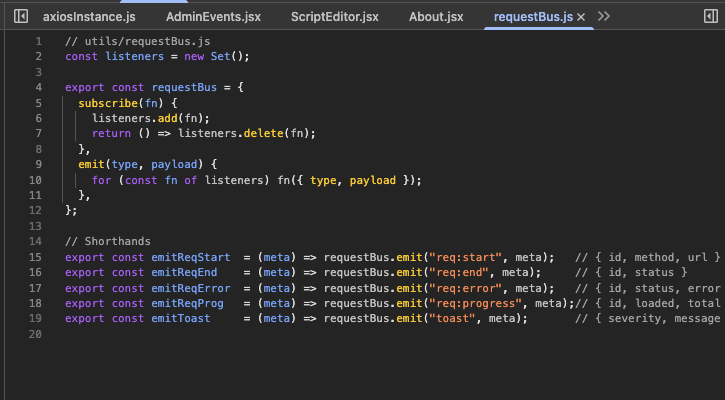Click the "// { id, status }" comment

pyautogui.click(x=631, y=272)
